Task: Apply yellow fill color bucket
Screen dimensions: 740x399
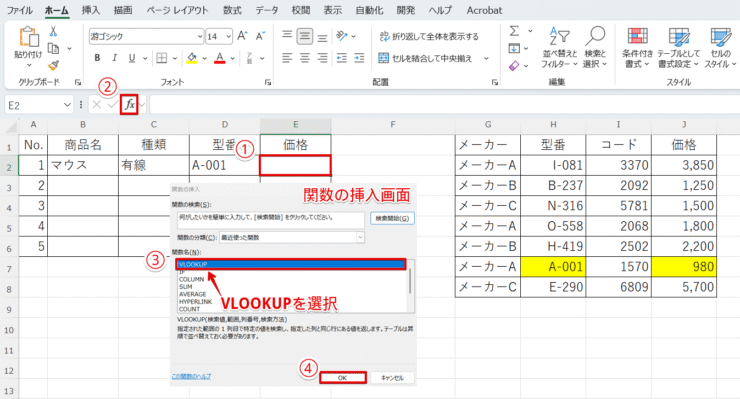Action: point(192,58)
